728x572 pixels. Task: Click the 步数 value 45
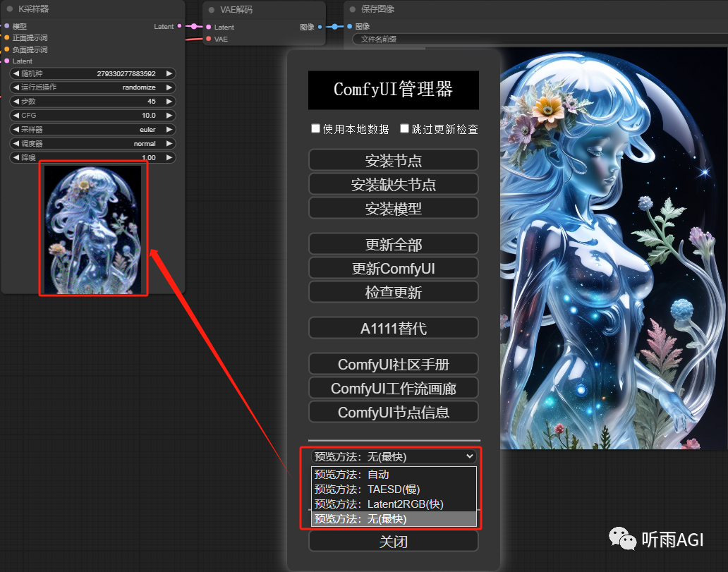152,102
